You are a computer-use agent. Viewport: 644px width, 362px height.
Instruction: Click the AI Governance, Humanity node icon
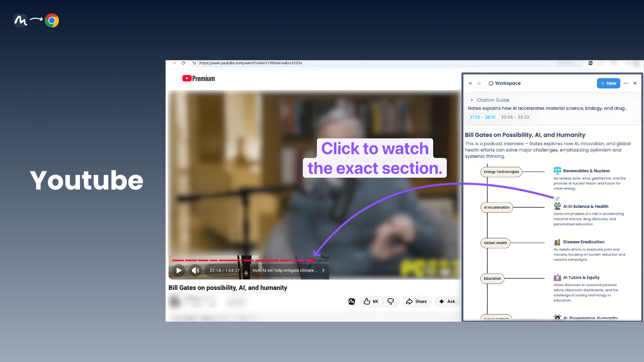[x=557, y=317]
